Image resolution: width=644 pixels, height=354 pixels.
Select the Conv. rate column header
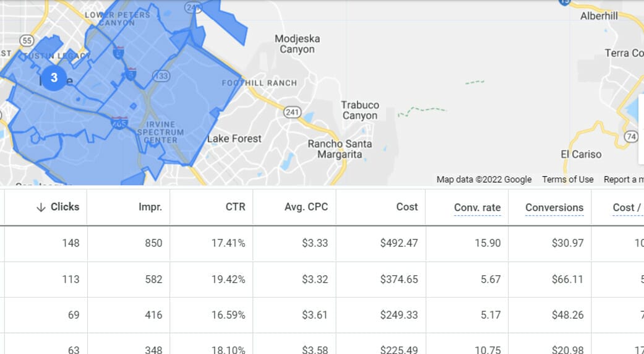point(477,207)
